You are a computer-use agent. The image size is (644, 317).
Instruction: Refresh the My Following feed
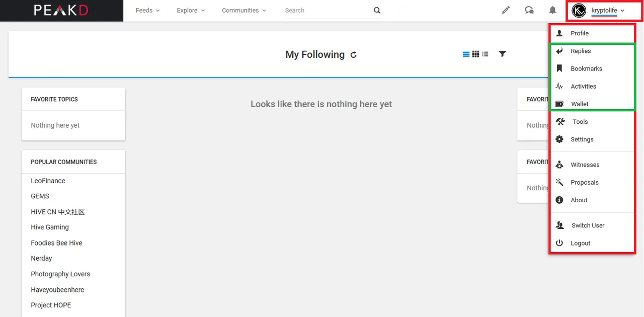354,55
